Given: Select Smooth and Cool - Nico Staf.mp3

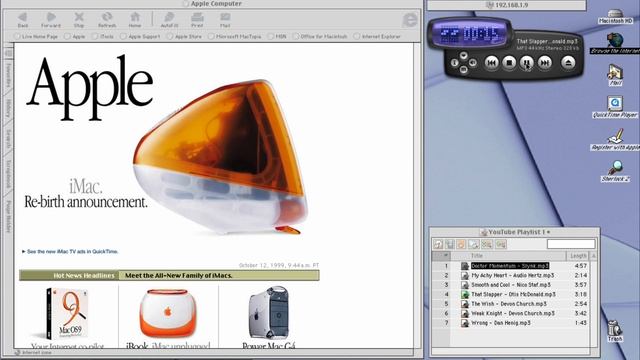Looking at the screenshot, I should pyautogui.click(x=511, y=285).
